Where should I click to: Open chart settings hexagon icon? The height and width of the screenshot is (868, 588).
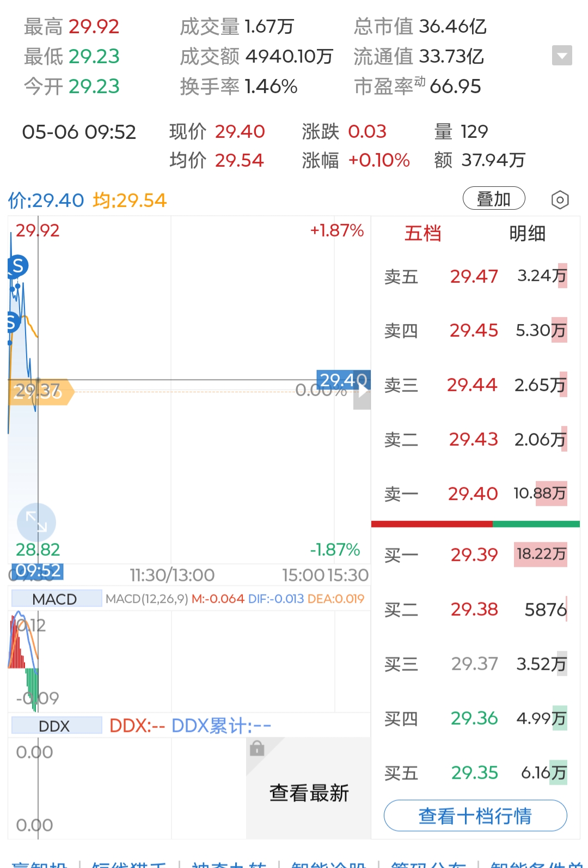(560, 200)
